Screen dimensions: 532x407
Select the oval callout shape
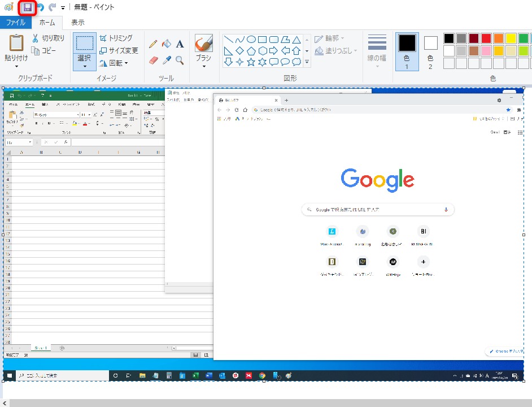[x=285, y=62]
